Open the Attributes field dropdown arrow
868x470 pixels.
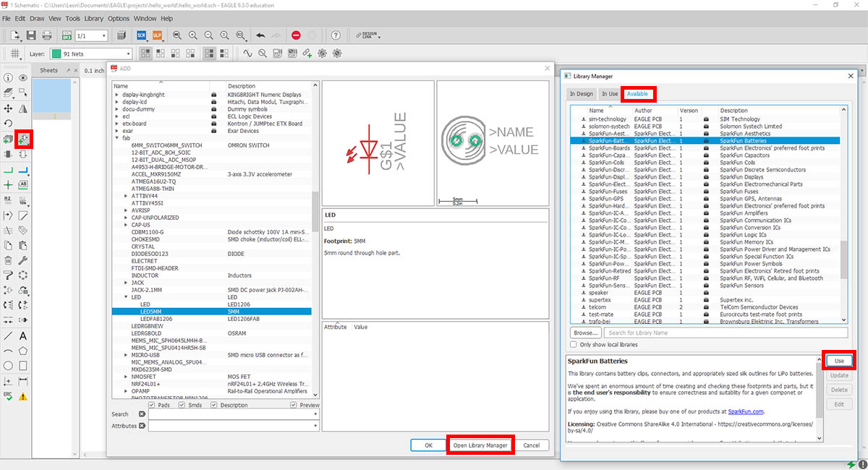(315, 426)
